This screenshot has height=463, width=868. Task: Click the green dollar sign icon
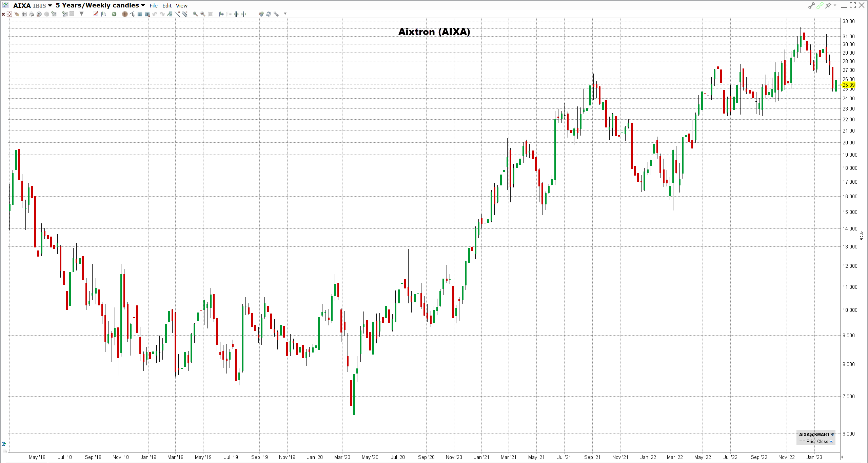tap(114, 14)
